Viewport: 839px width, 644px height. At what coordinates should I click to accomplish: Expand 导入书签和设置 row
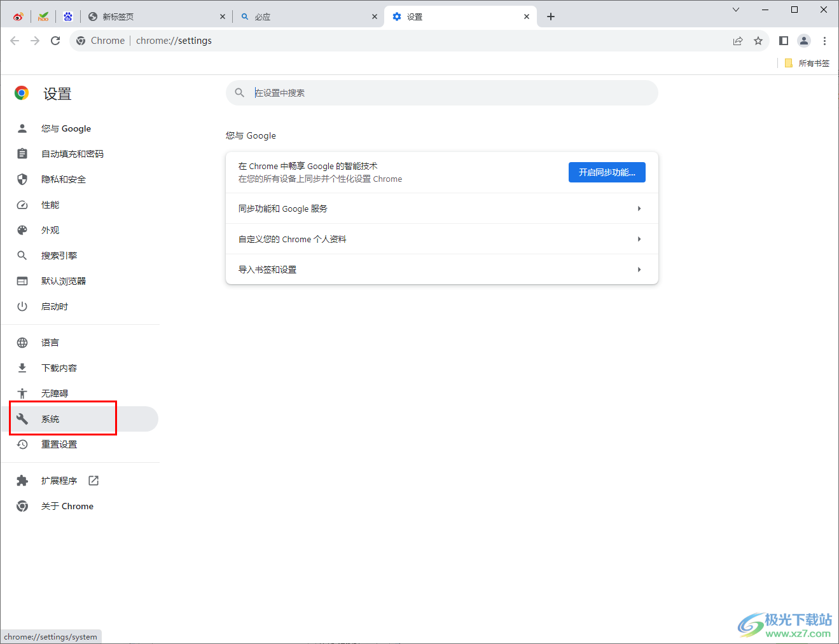click(442, 270)
